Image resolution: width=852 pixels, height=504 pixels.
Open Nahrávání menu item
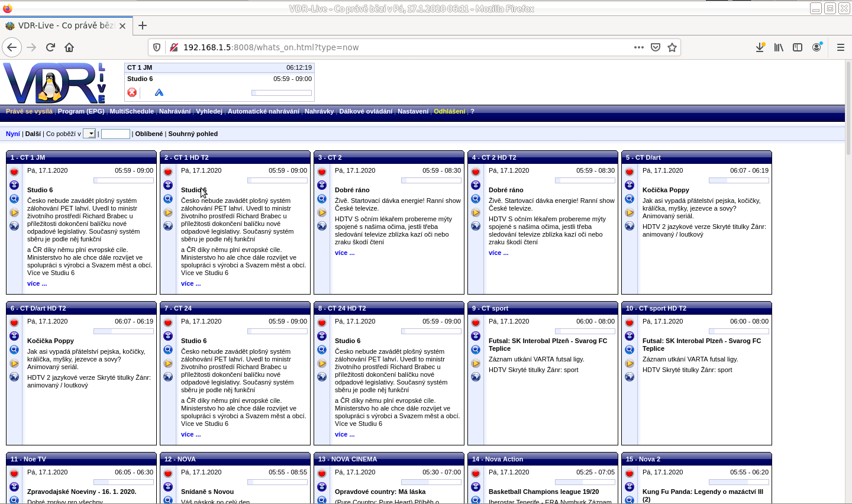point(175,111)
